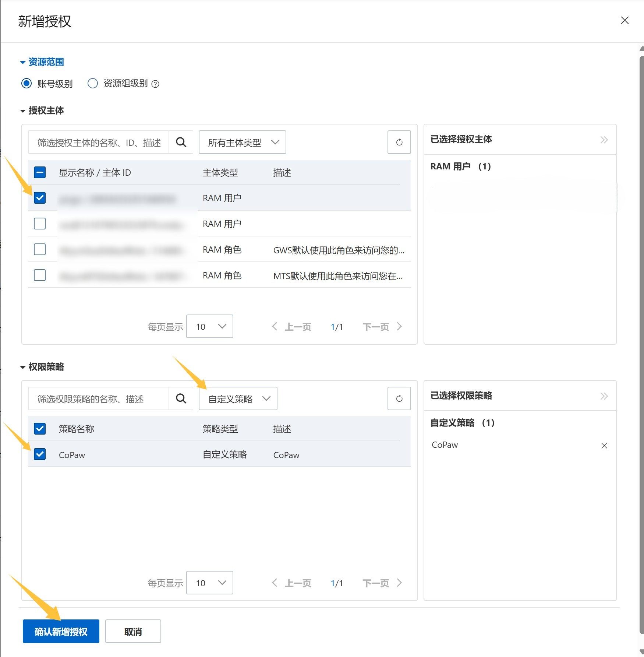Screen dimensions: 644x657
Task: Focus the principal name filter input
Action: point(99,142)
